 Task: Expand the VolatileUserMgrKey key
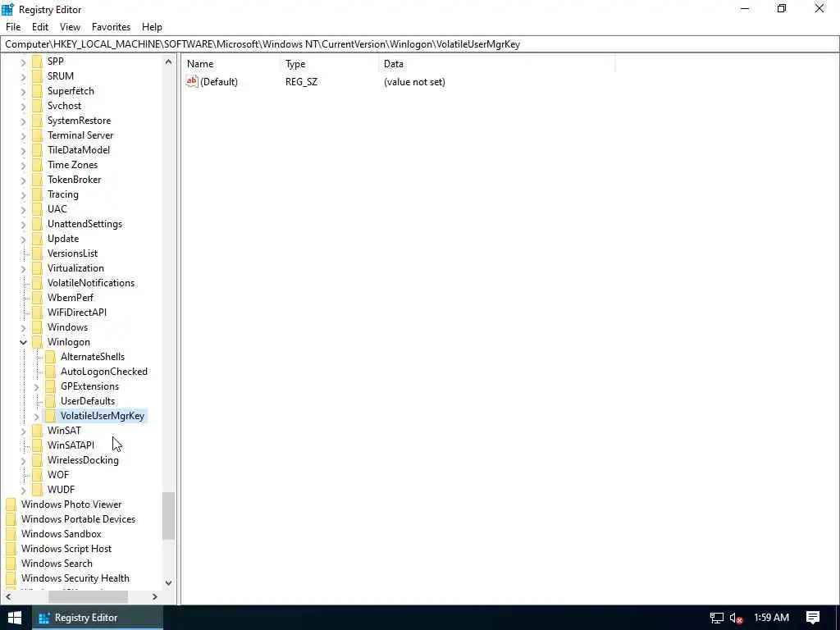click(36, 416)
